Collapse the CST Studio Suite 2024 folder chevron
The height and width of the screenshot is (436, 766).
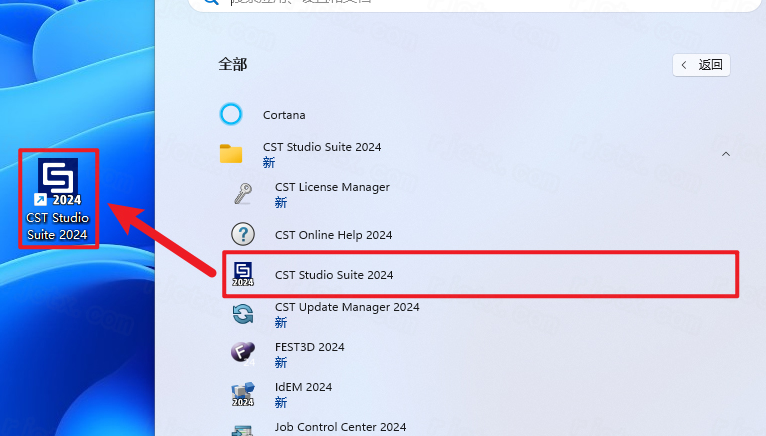pos(726,154)
